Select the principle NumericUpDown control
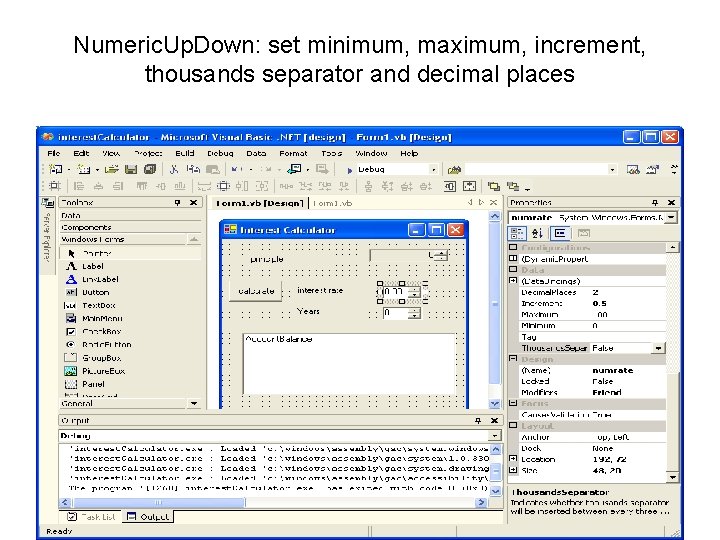This screenshot has width=720, height=540. 408,255
